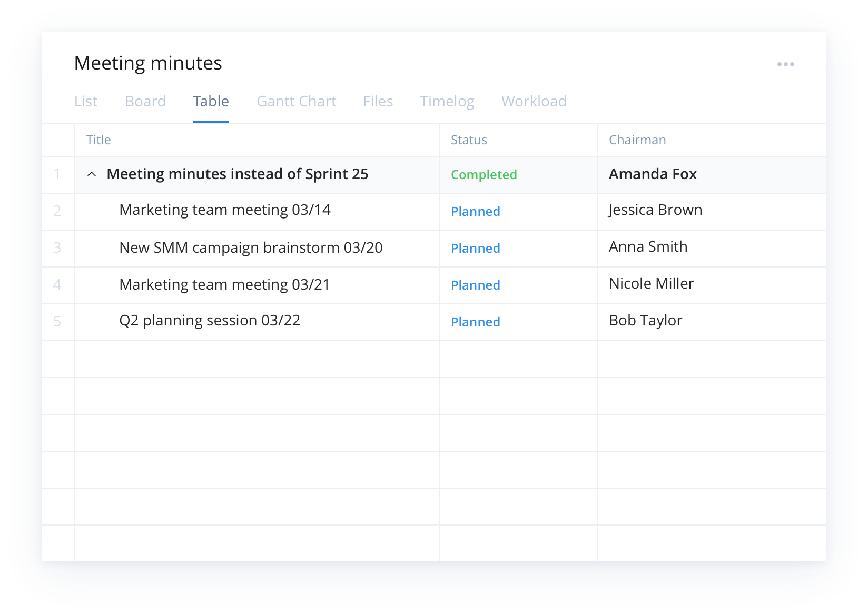This screenshot has width=868, height=614.
Task: Open the Files view
Action: (x=378, y=101)
